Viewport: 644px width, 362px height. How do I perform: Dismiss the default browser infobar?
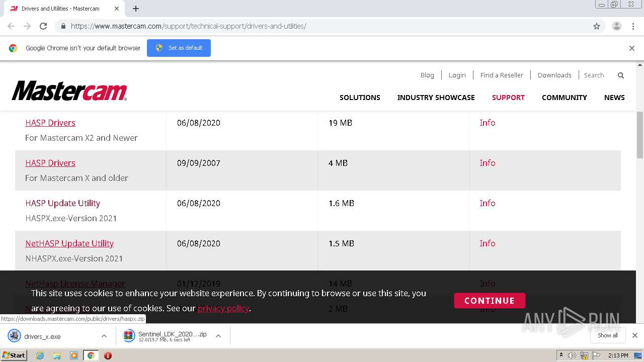coord(632,48)
